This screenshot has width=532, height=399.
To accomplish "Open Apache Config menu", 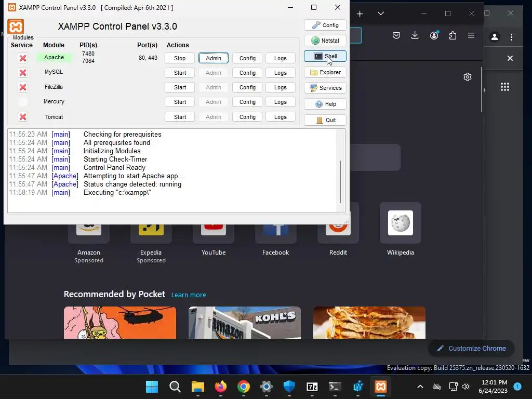I will tap(247, 58).
